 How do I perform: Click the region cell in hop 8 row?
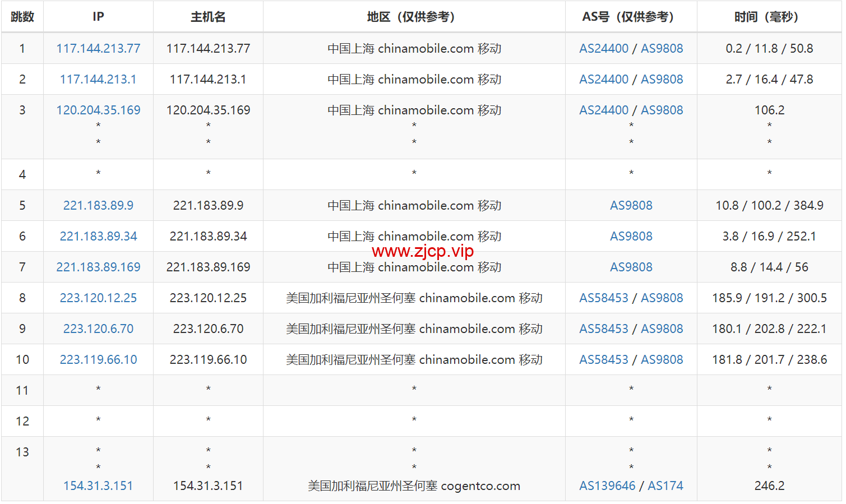414,298
